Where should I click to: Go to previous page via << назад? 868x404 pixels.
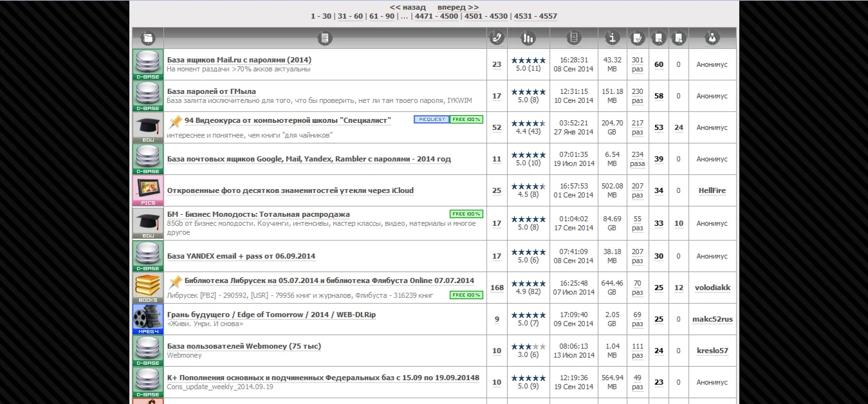pyautogui.click(x=408, y=7)
